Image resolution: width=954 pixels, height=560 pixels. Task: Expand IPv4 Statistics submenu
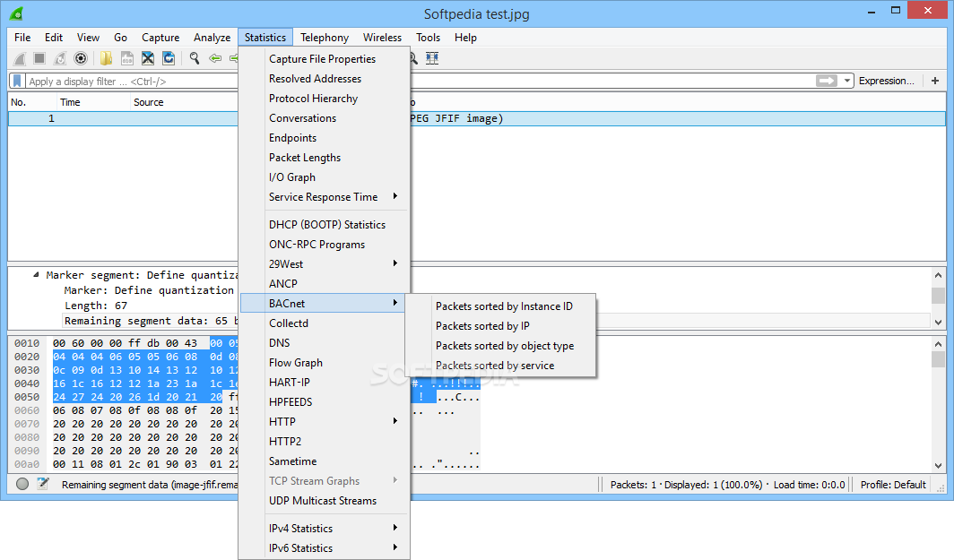[325, 529]
